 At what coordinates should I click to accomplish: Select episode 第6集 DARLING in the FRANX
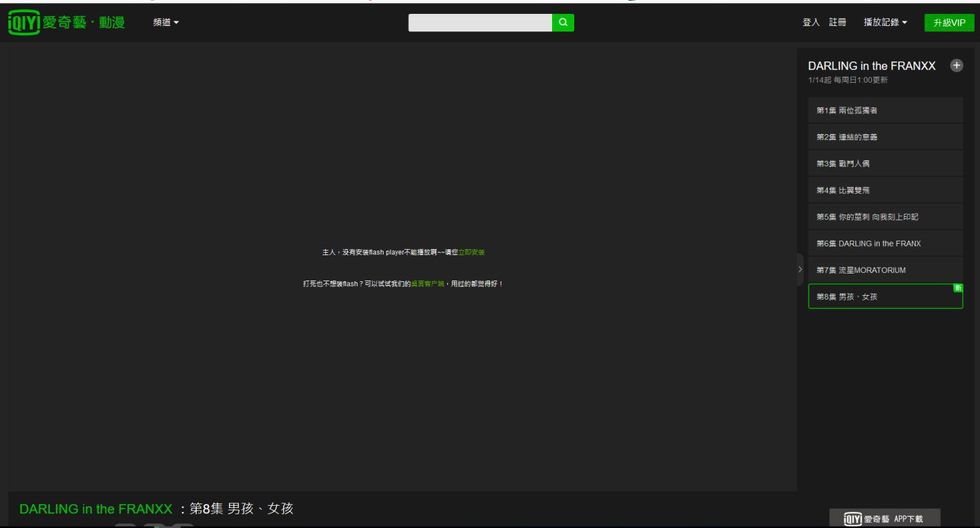tap(885, 244)
